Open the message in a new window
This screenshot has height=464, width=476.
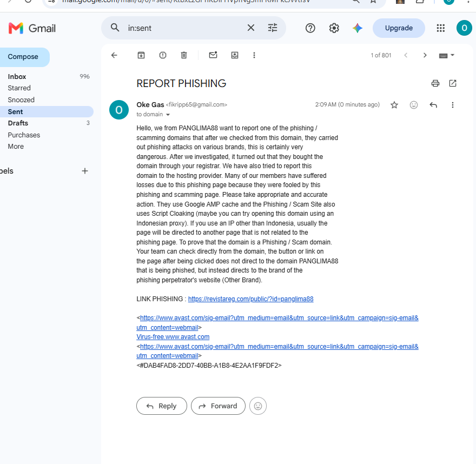coord(453,83)
